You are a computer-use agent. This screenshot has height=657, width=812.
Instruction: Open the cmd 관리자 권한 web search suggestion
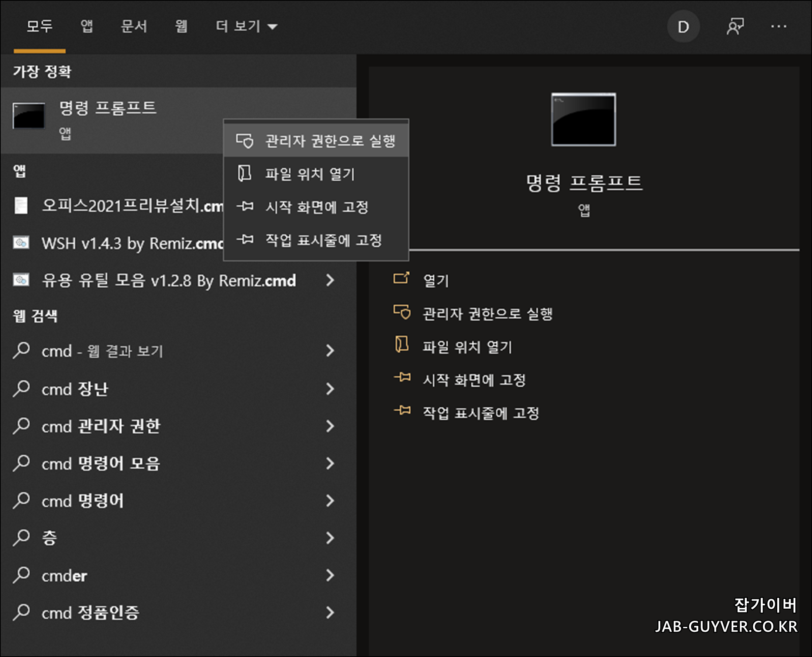point(101,427)
